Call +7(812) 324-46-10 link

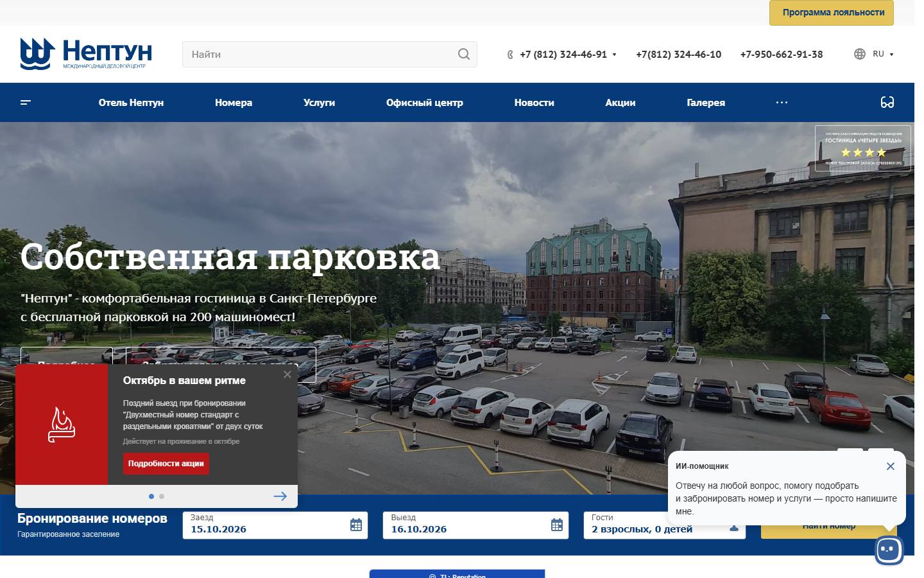pos(678,55)
